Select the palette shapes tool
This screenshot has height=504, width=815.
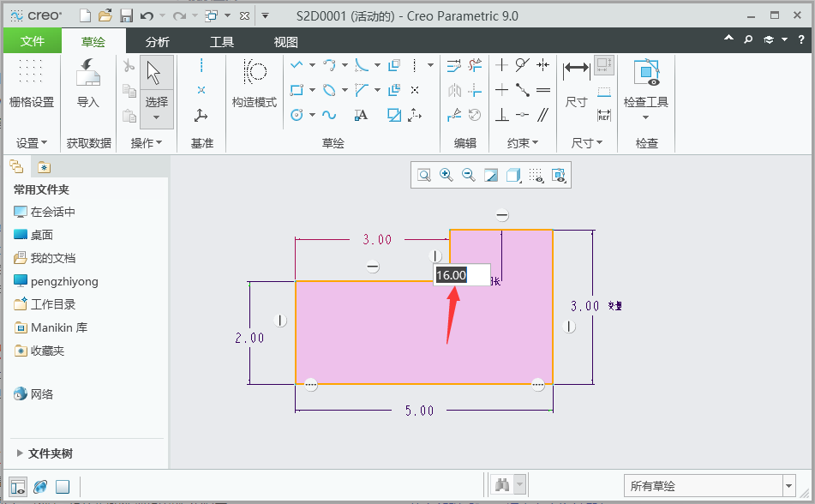[x=394, y=115]
